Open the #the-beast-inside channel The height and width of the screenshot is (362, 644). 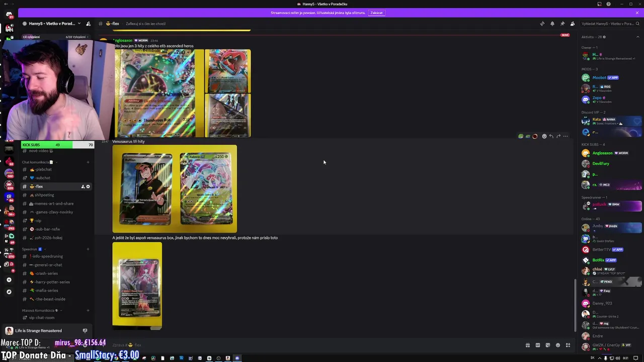coord(56,299)
